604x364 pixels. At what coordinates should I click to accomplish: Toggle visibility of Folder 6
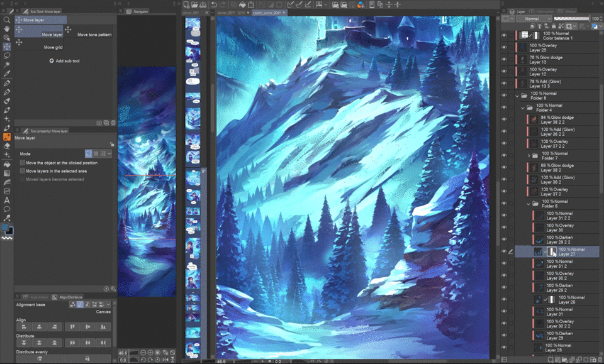point(504,204)
